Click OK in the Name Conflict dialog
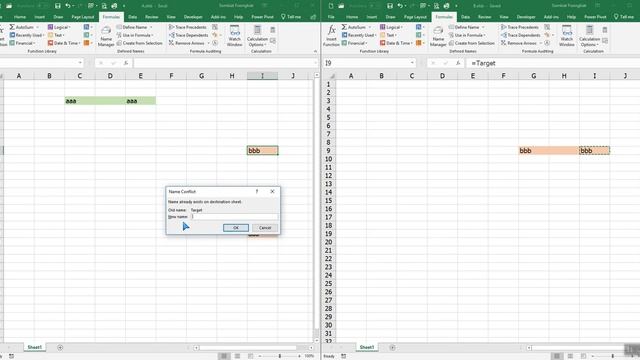Screen dimensions: 640x360 tap(236, 228)
